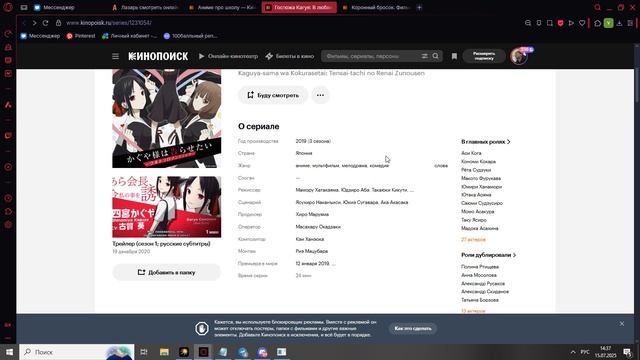Open actor Аои Кога link
640x360 pixels.
pos(471,153)
